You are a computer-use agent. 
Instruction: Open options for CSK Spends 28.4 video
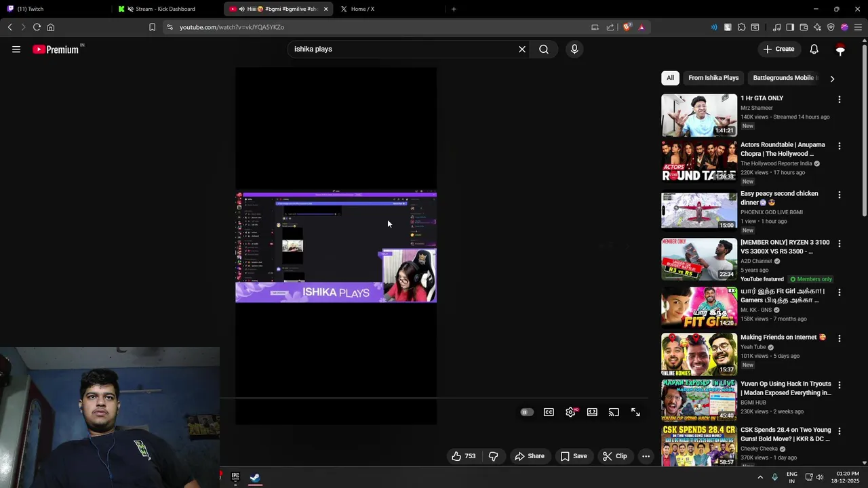click(840, 430)
